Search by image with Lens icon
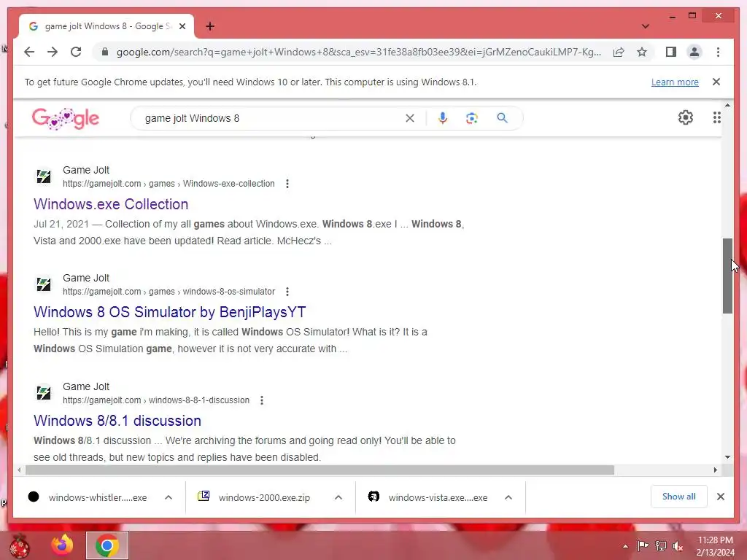 point(472,118)
